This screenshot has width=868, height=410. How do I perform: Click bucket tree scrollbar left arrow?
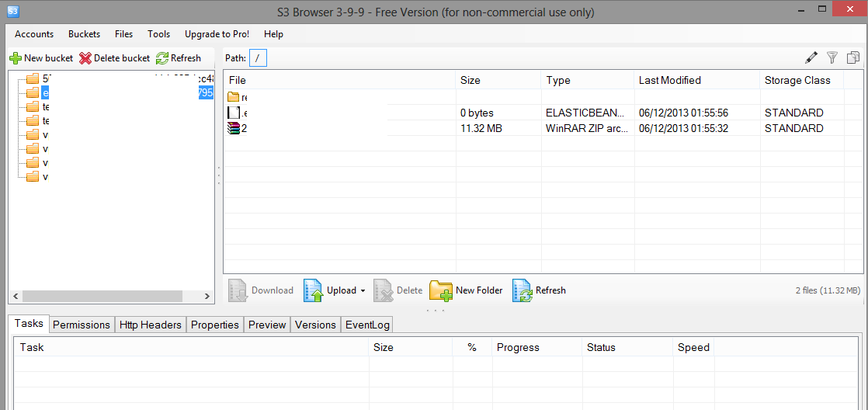[x=16, y=297]
